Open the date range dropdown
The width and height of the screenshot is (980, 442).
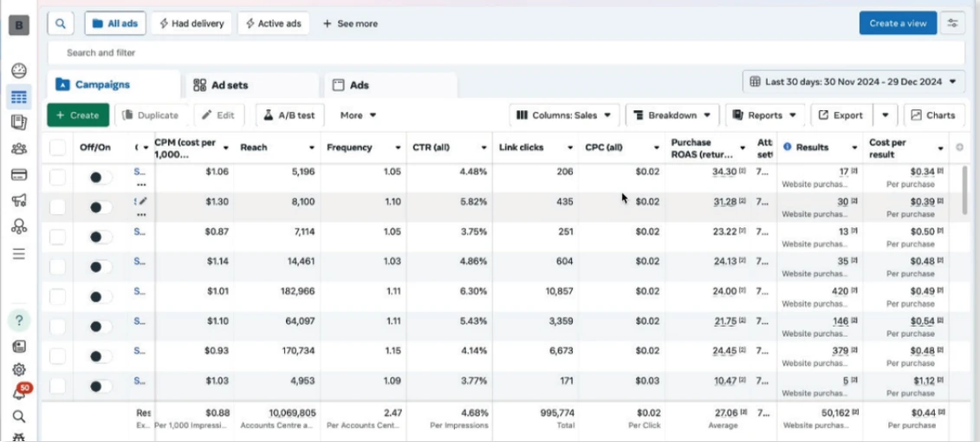pyautogui.click(x=853, y=81)
